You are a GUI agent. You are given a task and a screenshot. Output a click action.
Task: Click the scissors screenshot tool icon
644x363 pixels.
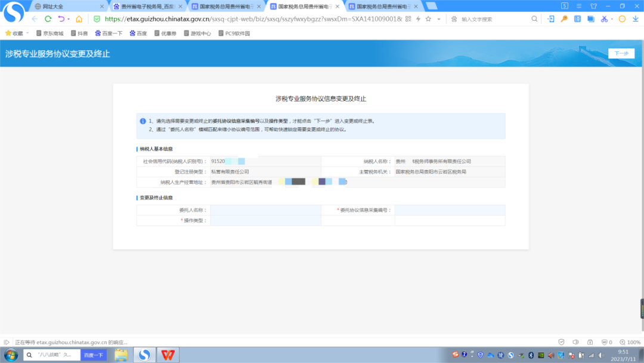point(603,19)
